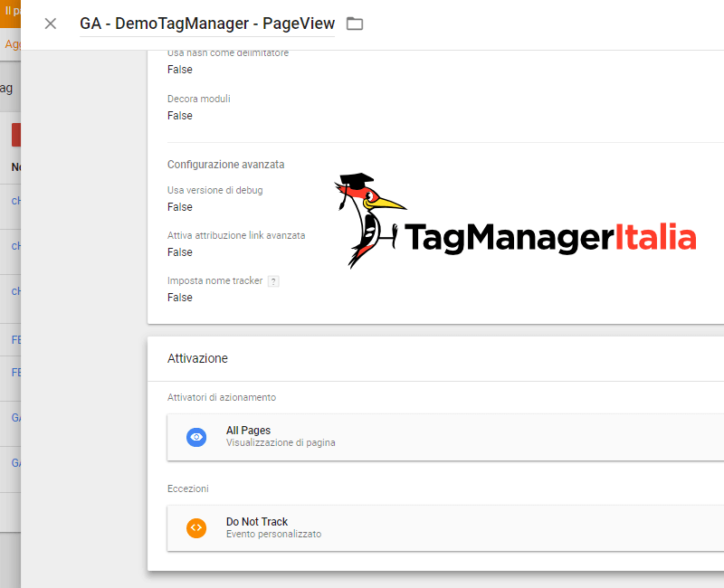Click False under Attiva attribuzione link avanzata
This screenshot has width=724, height=588.
point(179,252)
